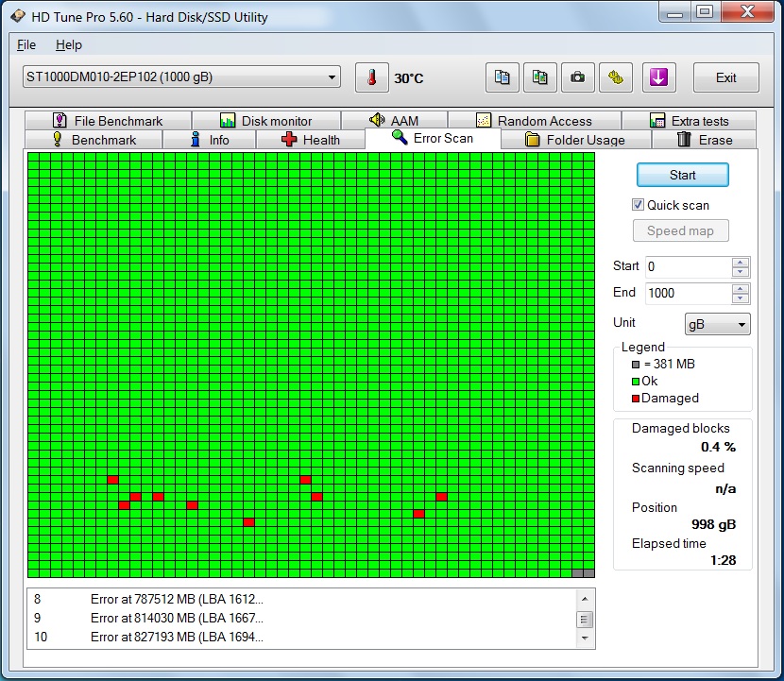Open the AAM tab
The width and height of the screenshot is (784, 681).
[394, 121]
